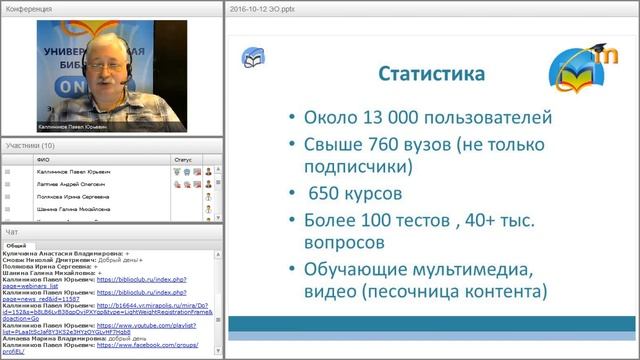Tick the row marker next to Шанина Галина Михайловна
This screenshot has width=640, height=360.
[x=7, y=209]
